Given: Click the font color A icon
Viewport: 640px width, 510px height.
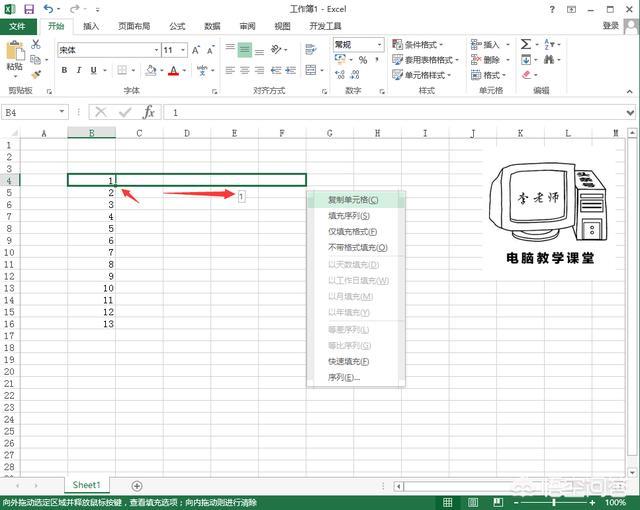Looking at the screenshot, I should click(x=172, y=70).
